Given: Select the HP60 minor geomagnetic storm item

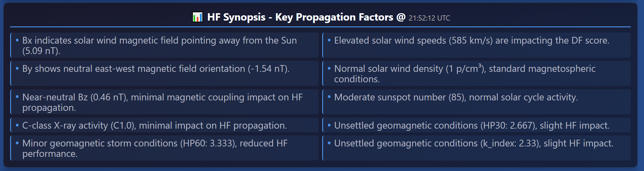Looking at the screenshot, I should pyautogui.click(x=165, y=148).
